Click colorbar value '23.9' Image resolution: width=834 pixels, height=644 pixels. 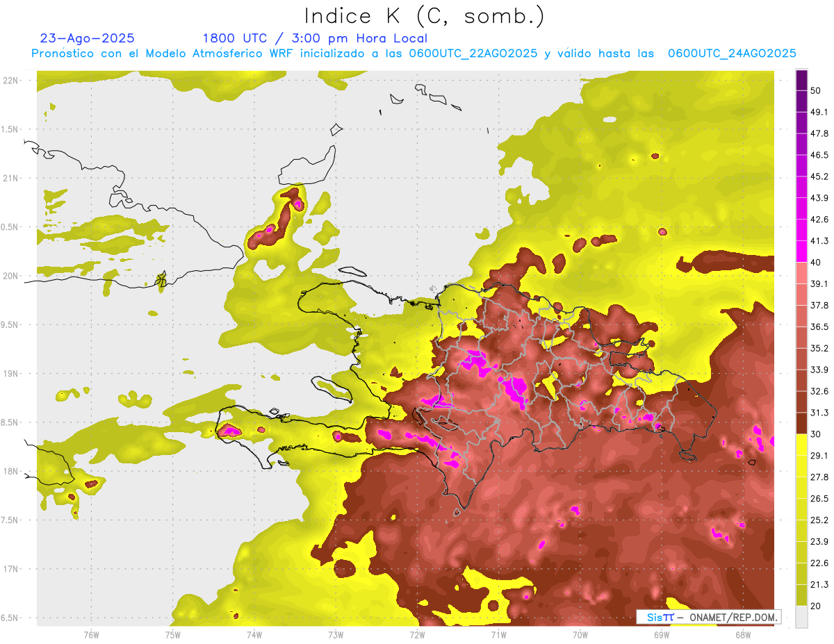pyautogui.click(x=819, y=541)
